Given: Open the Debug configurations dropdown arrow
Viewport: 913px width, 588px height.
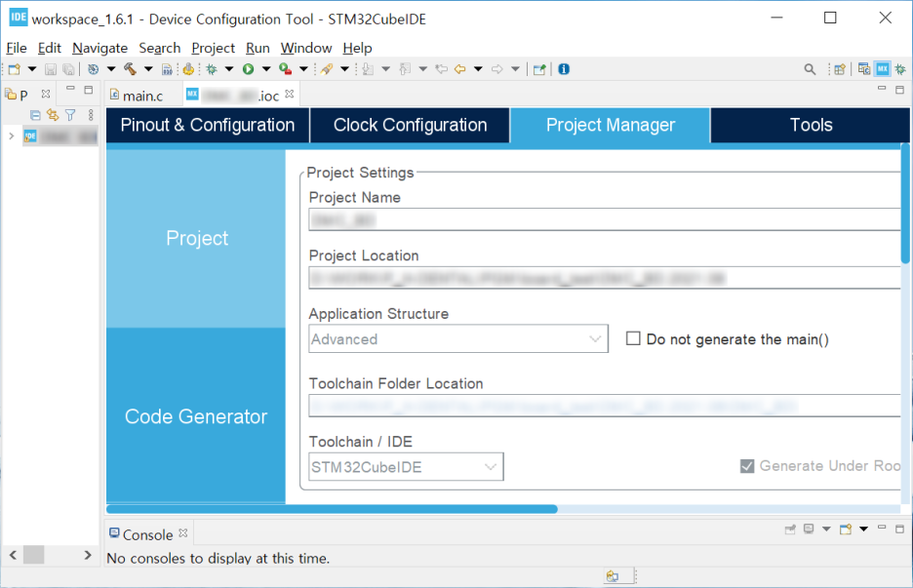Looking at the screenshot, I should 229,69.
